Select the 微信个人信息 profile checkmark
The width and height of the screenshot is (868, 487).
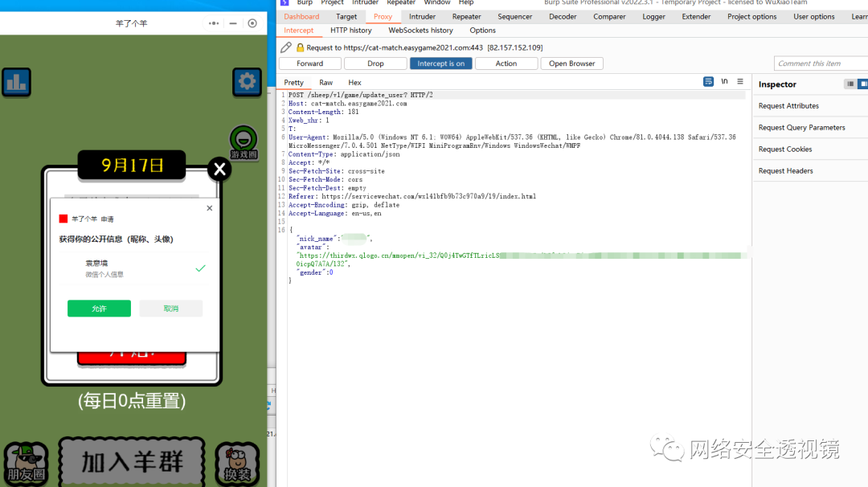pos(200,268)
